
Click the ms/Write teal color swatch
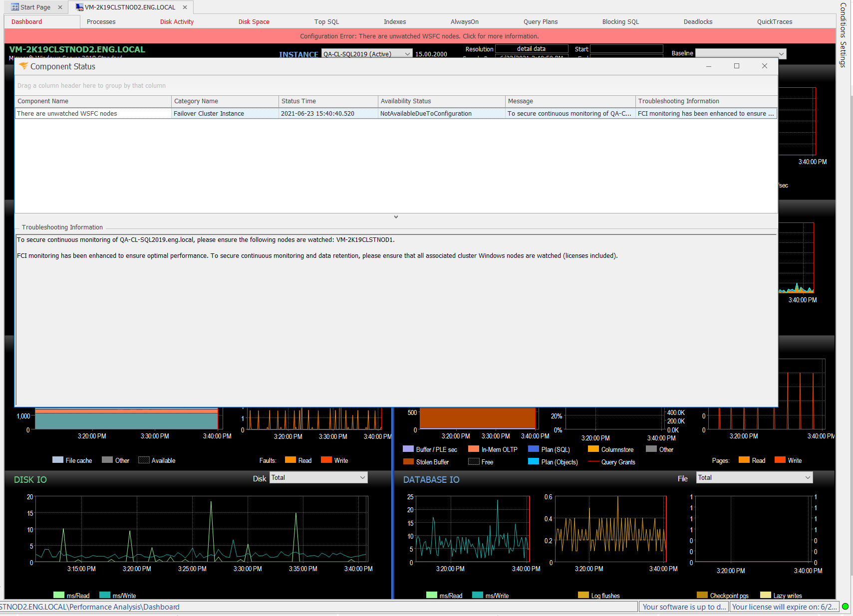105,595
